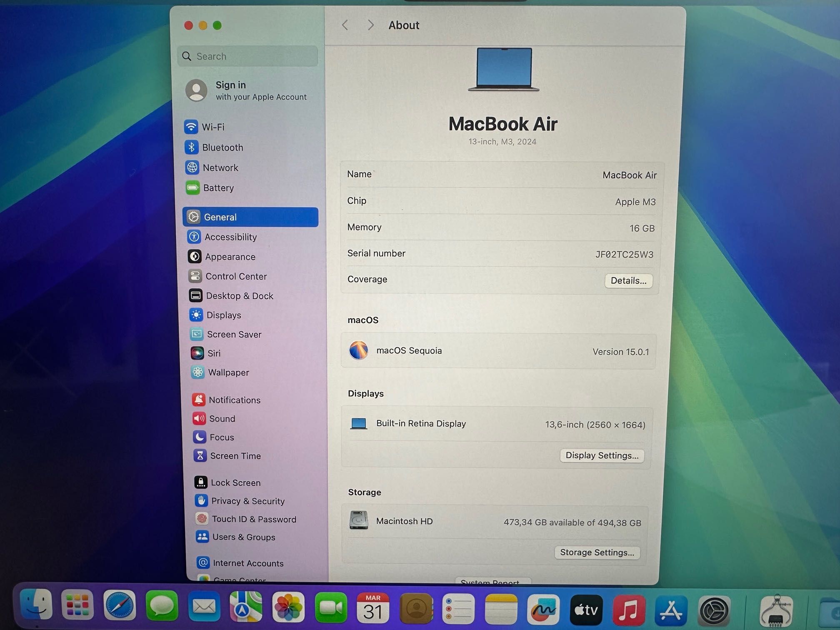Open Apple TV from the Dock
This screenshot has width=840, height=630.
click(x=586, y=610)
